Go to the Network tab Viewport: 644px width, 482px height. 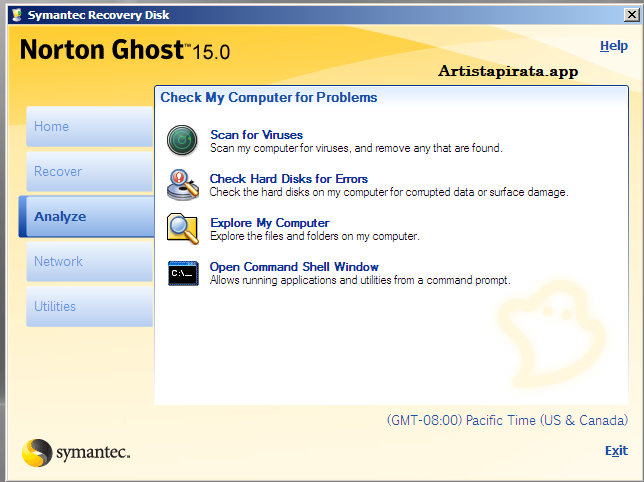point(90,262)
